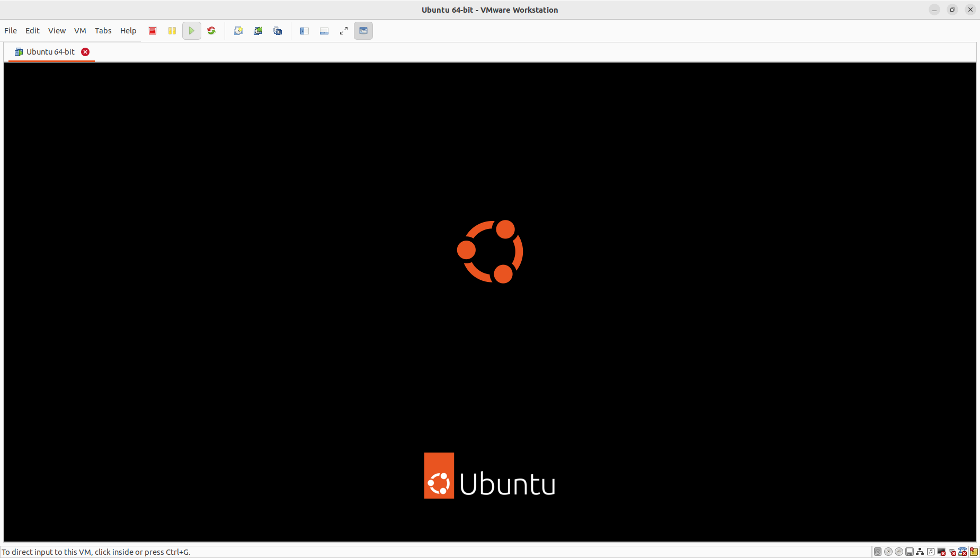Click the disconnected wireless USB device icon
The image size is (980, 558).
(x=952, y=552)
